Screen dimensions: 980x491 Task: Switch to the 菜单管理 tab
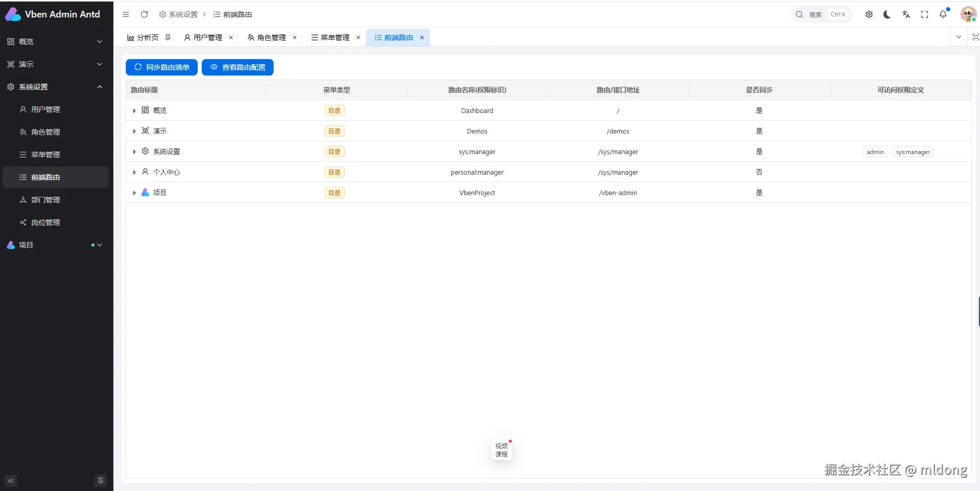pos(335,37)
